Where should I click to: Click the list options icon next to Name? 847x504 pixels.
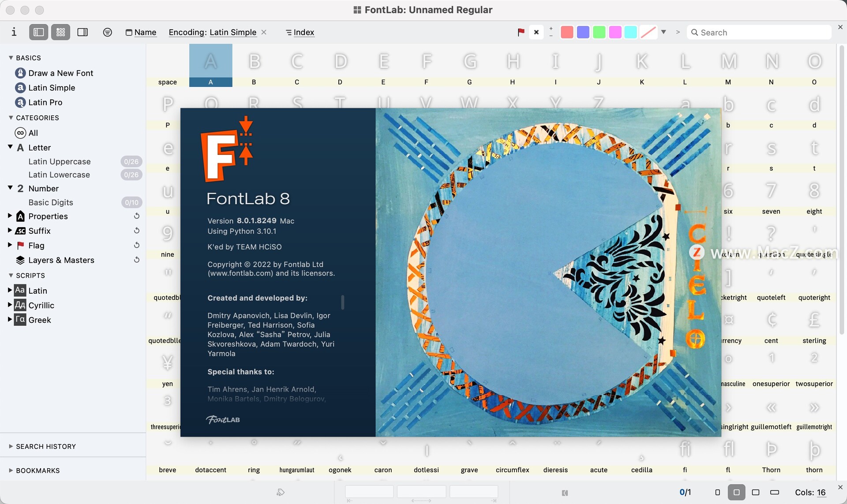coord(107,32)
